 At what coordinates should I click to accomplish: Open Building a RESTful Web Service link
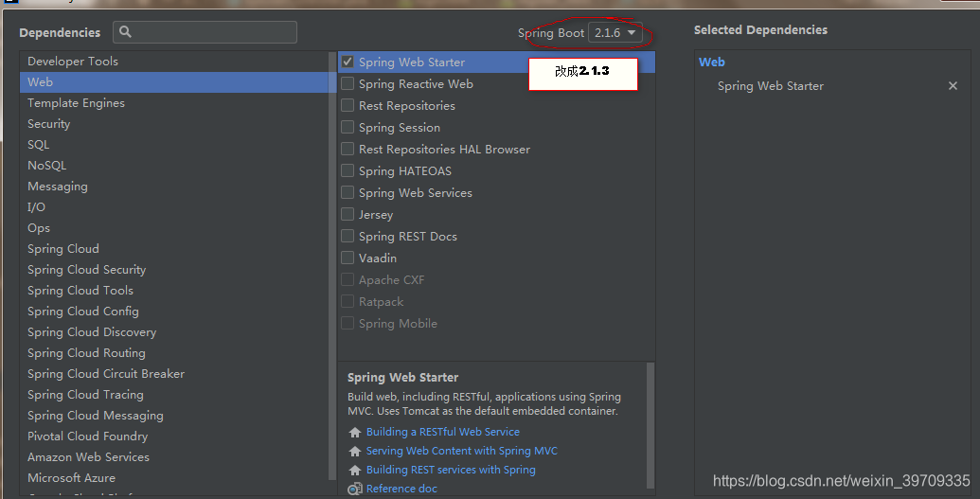point(442,432)
